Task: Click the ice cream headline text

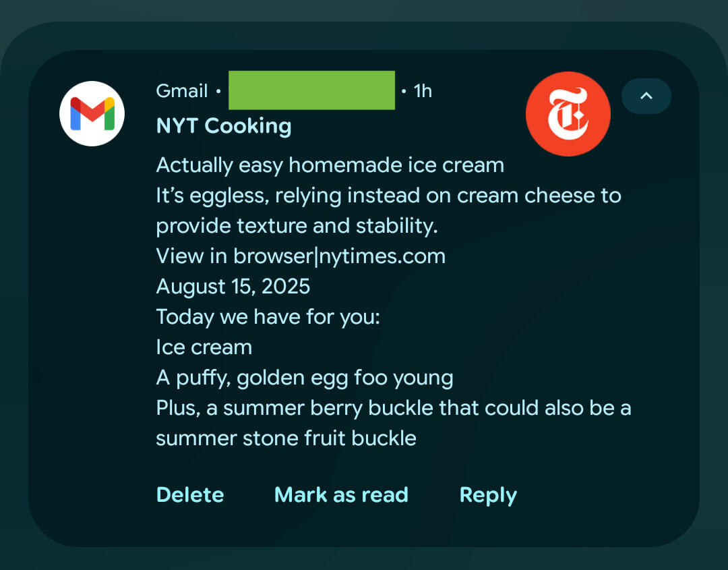Action: coord(330,165)
